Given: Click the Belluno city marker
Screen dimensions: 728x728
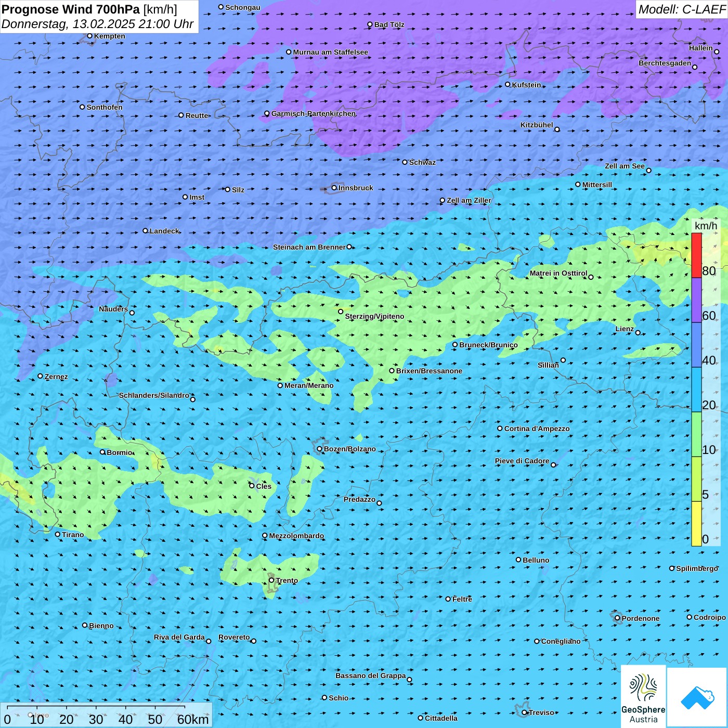Looking at the screenshot, I should pos(518,560).
